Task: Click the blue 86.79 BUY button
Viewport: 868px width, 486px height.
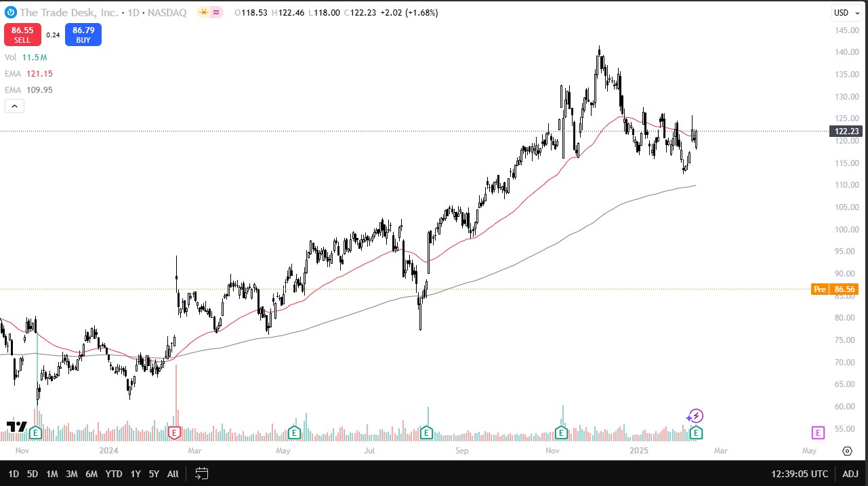Action: coord(83,34)
